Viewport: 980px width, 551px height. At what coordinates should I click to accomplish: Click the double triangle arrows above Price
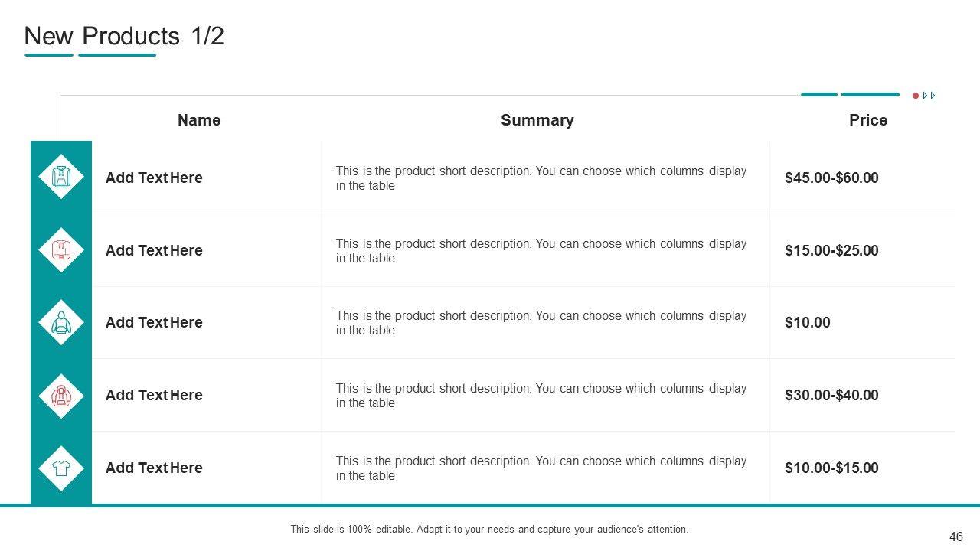coord(929,96)
